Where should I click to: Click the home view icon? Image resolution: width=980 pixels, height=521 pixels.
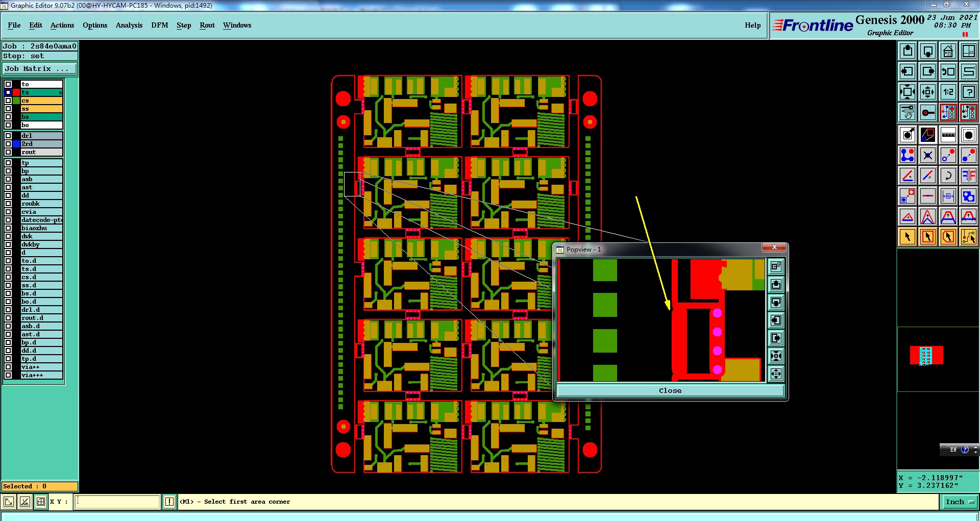pyautogui.click(x=948, y=51)
